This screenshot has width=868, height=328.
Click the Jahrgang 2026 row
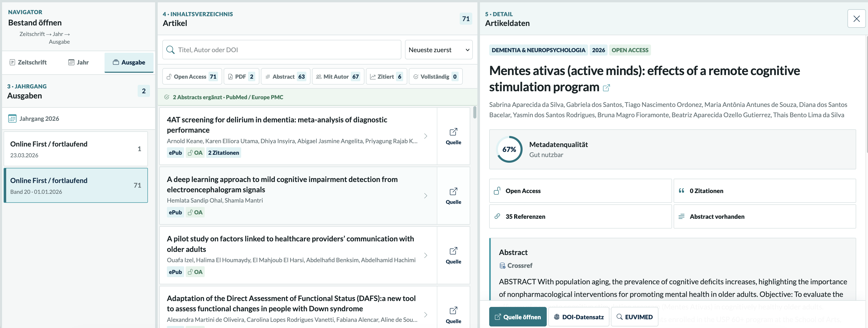(78, 119)
